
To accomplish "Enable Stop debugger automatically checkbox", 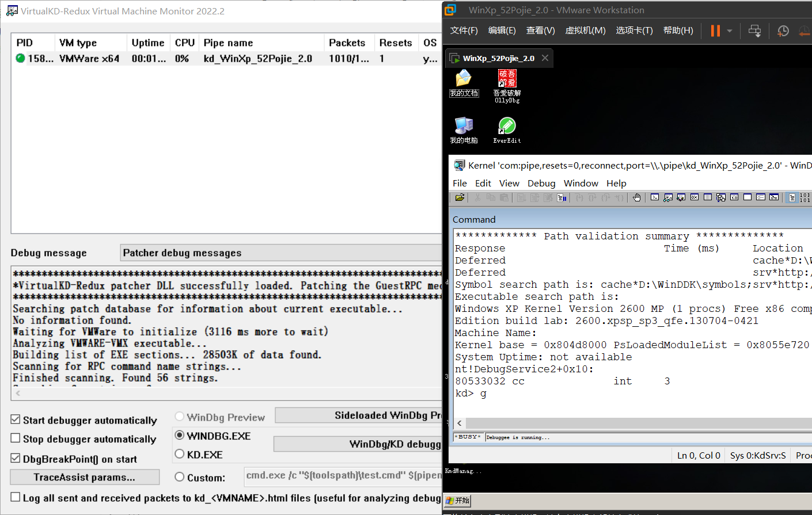I will coord(16,438).
